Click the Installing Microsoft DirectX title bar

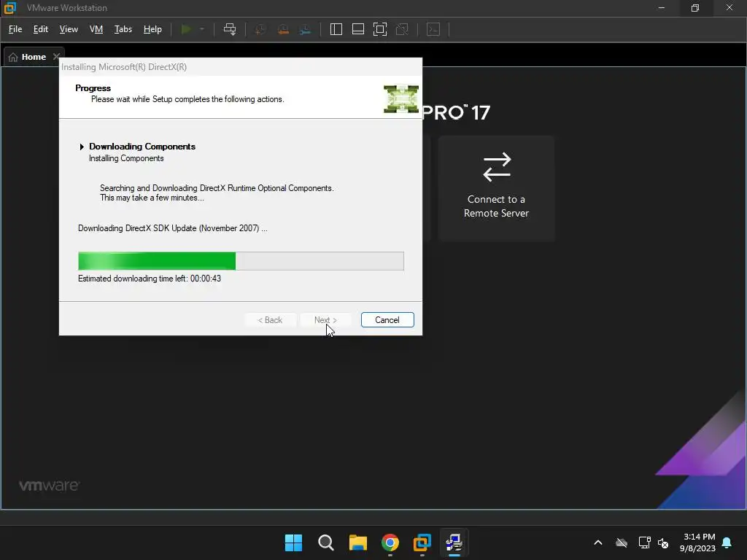[241, 66]
